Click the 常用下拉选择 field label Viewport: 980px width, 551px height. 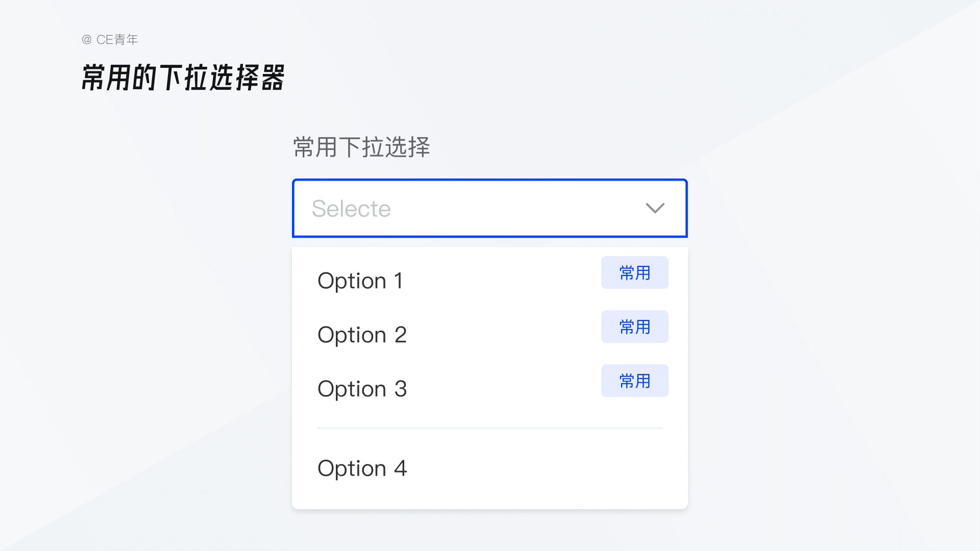click(x=361, y=147)
